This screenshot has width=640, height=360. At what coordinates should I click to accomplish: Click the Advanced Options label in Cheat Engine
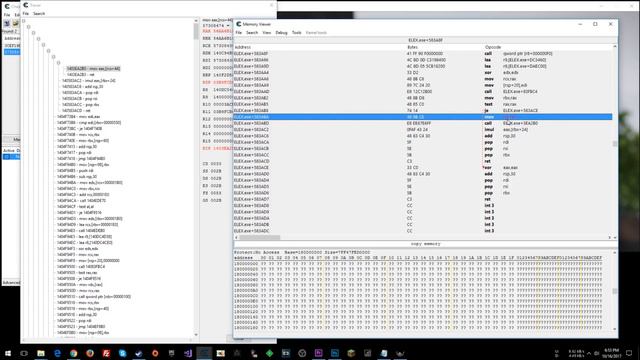pos(11,282)
